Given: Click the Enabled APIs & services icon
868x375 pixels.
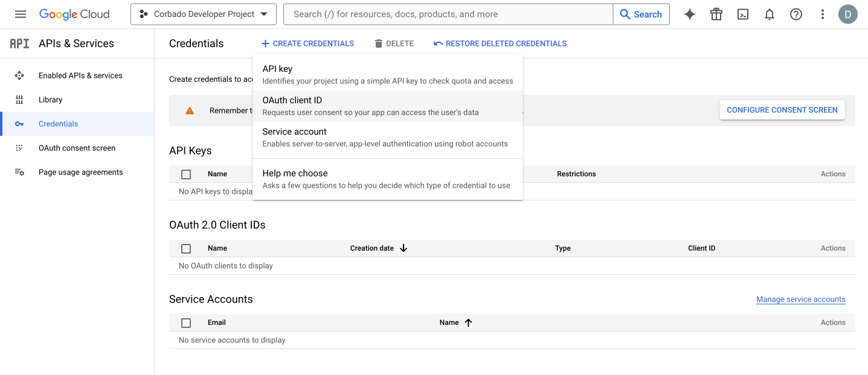Looking at the screenshot, I should 19,75.
